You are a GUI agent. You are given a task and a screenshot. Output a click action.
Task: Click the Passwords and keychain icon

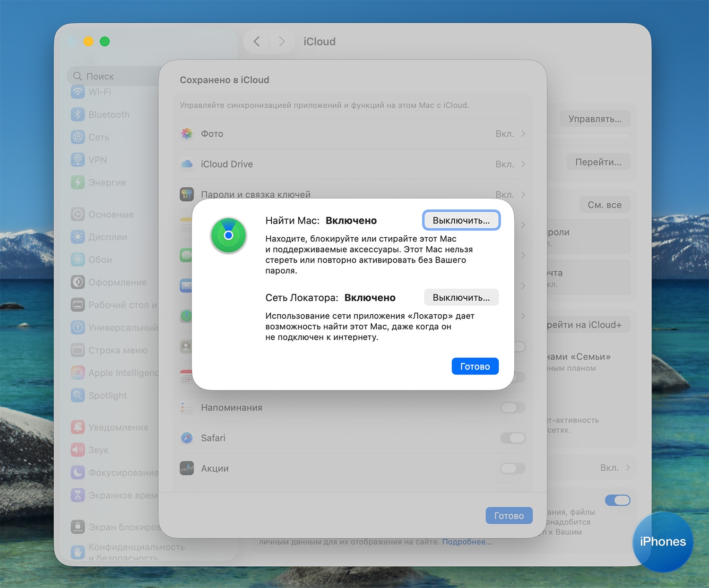pos(187,194)
